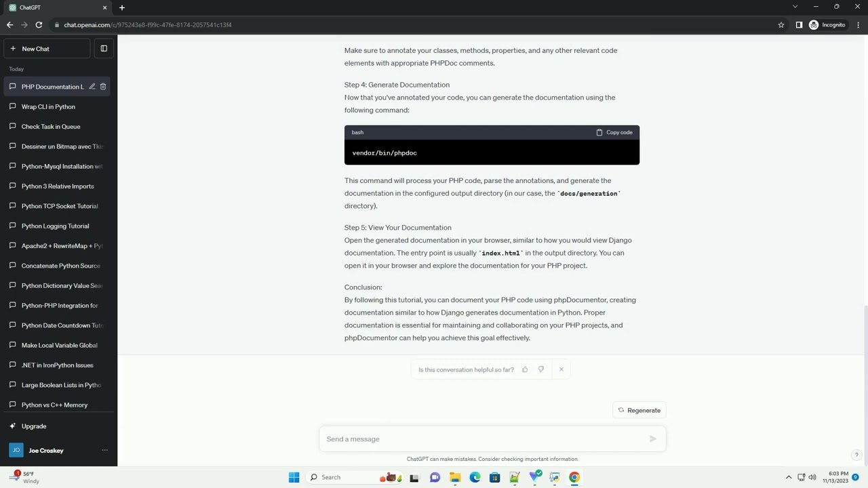Click the taskbar Search box
868x488 pixels.
point(354,477)
